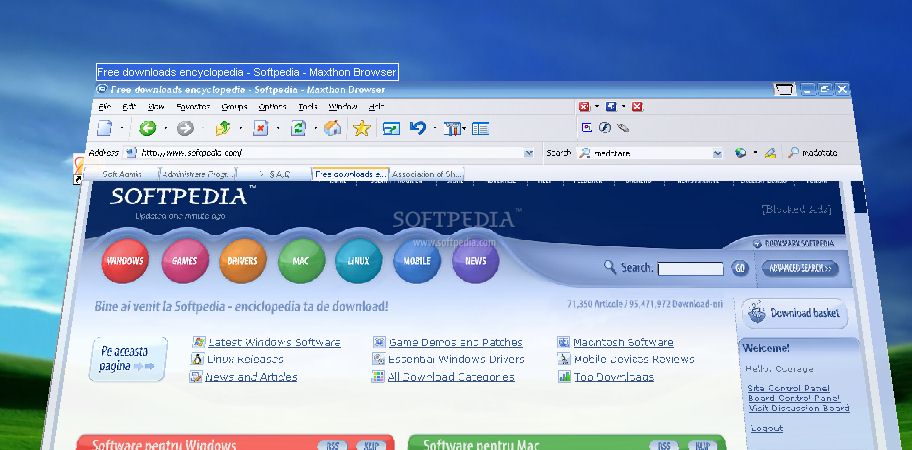Open the dropdown arrow next to Stop icon
The image size is (912, 450).
click(x=277, y=128)
